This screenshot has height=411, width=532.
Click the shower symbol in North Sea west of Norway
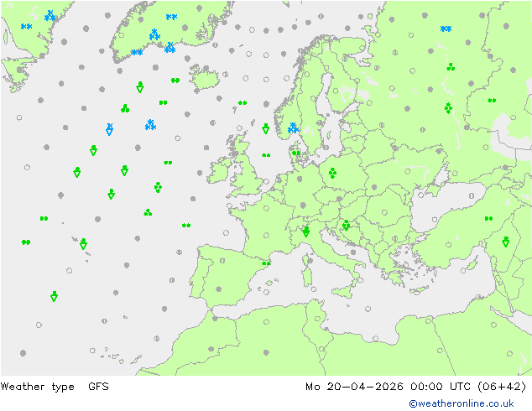pos(266,128)
